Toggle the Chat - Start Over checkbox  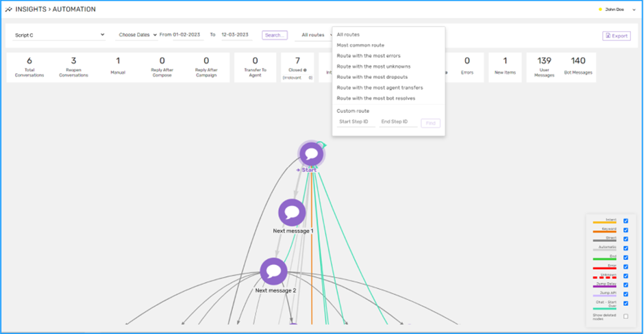[626, 303]
